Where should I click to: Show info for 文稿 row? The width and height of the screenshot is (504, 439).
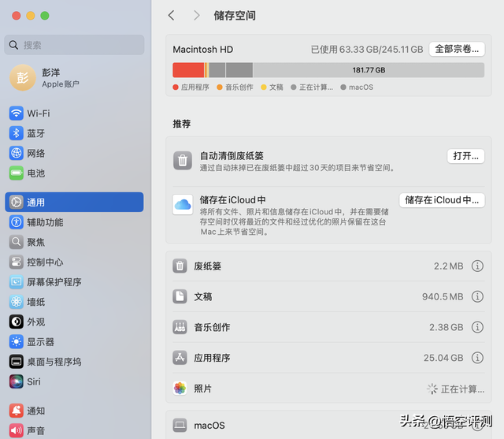(477, 296)
